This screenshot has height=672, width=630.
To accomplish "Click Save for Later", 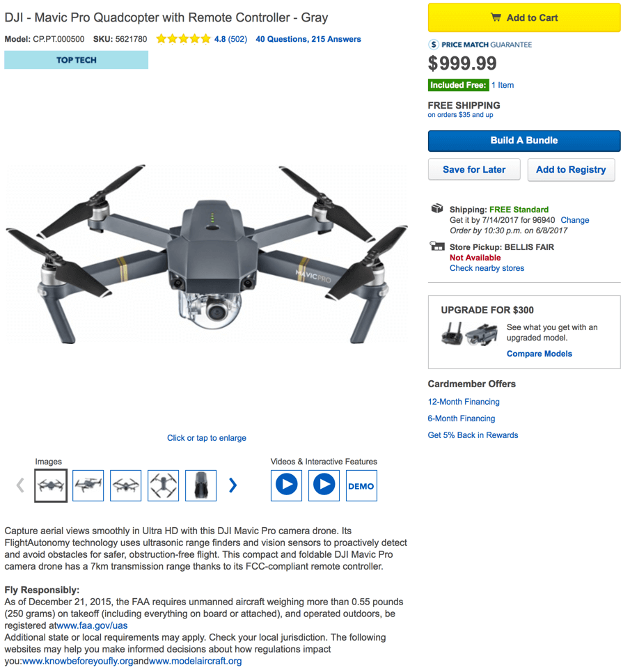I will [474, 169].
